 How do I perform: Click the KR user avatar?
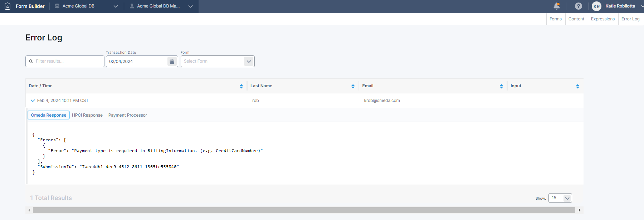596,6
